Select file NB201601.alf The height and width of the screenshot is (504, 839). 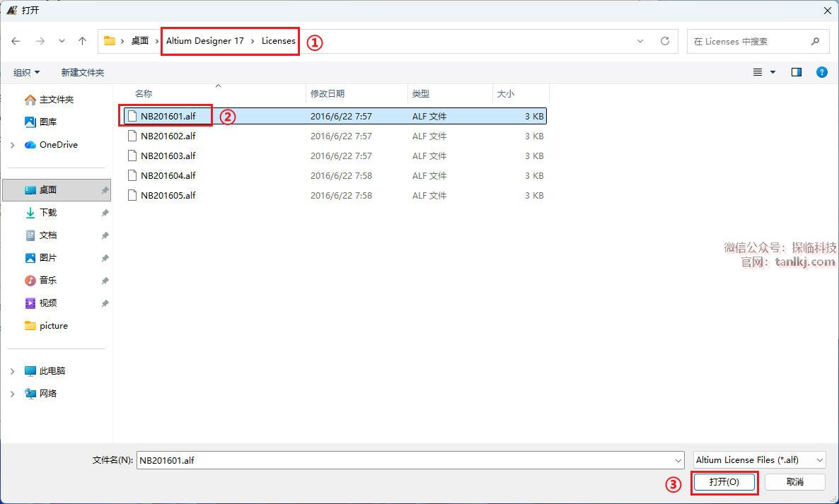click(x=335, y=116)
